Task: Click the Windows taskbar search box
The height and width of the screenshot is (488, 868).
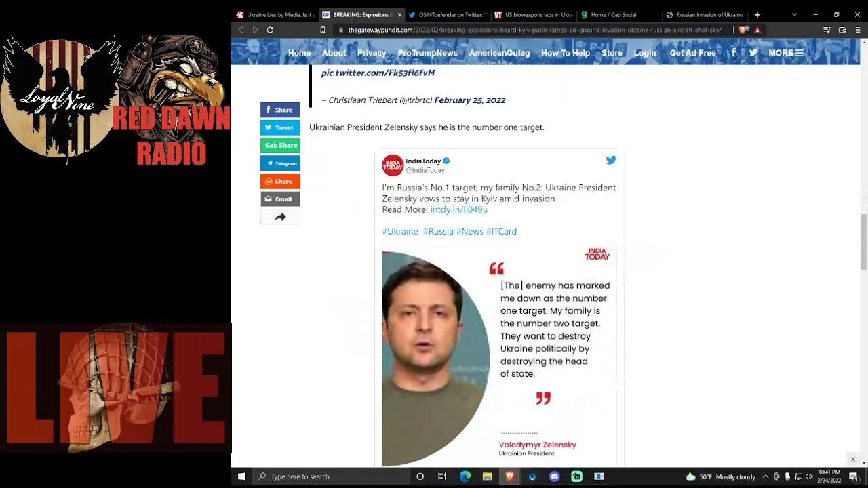Action: point(330,476)
